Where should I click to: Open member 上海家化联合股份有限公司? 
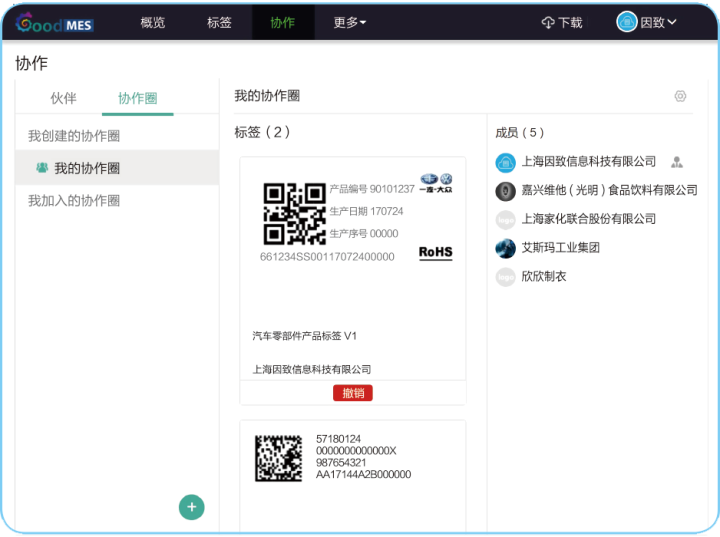coord(589,219)
